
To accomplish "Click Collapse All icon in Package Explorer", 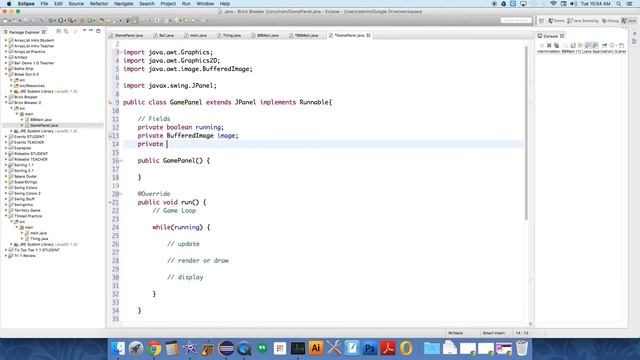I will tap(58, 31).
